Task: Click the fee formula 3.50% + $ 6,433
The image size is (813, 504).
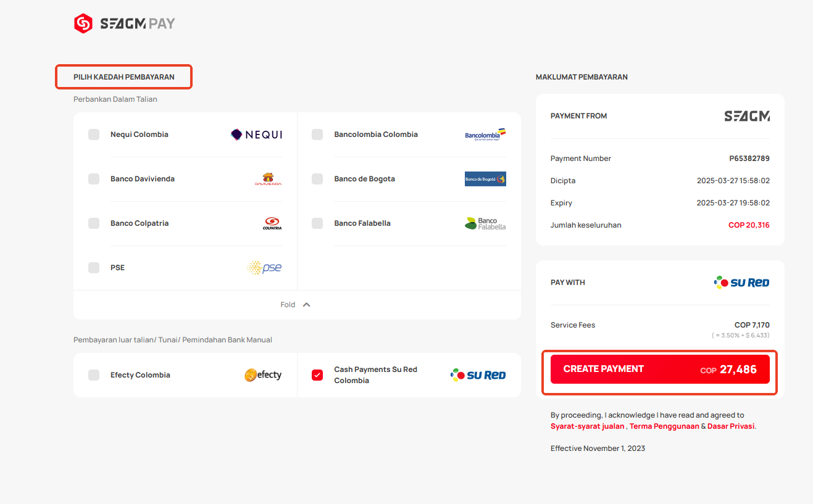Action: [x=741, y=335]
